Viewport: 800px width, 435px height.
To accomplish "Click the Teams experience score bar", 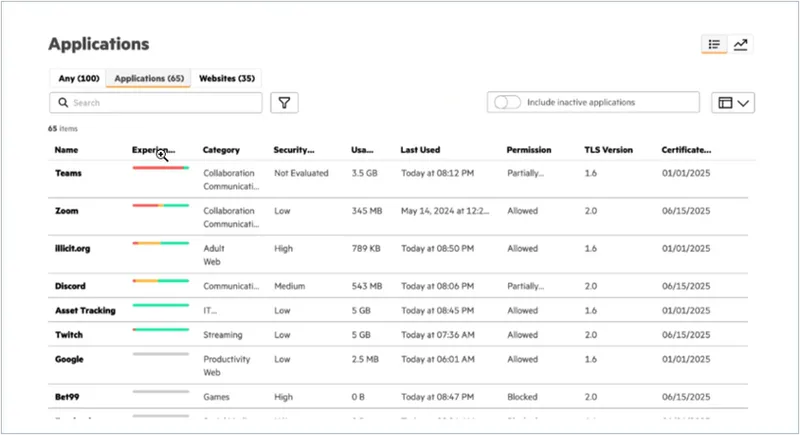I will pos(161,168).
